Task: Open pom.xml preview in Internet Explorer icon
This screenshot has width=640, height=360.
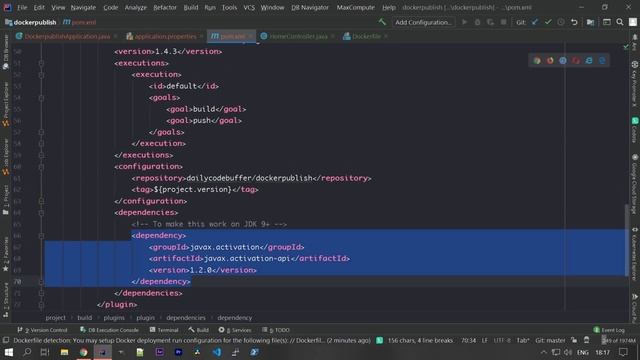Action: tap(589, 60)
